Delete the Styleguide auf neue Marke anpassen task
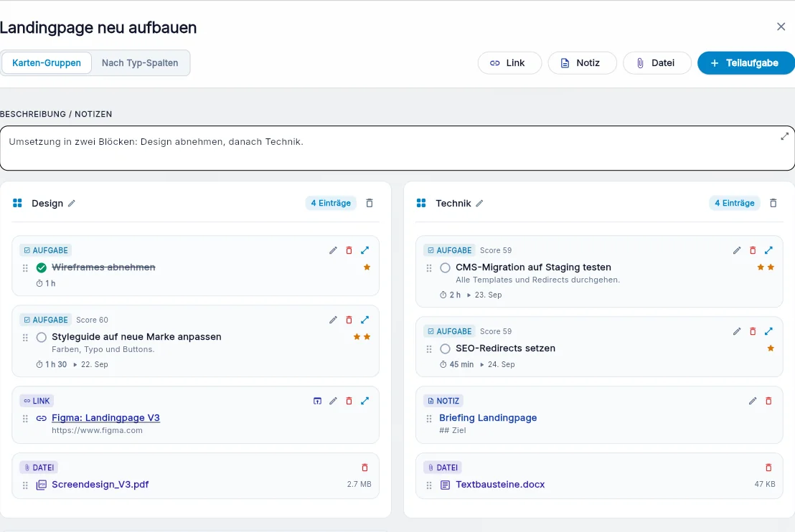The image size is (795, 532). click(349, 320)
